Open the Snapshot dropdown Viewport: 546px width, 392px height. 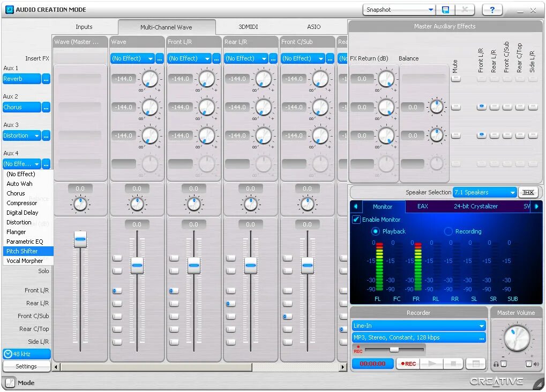[399, 10]
